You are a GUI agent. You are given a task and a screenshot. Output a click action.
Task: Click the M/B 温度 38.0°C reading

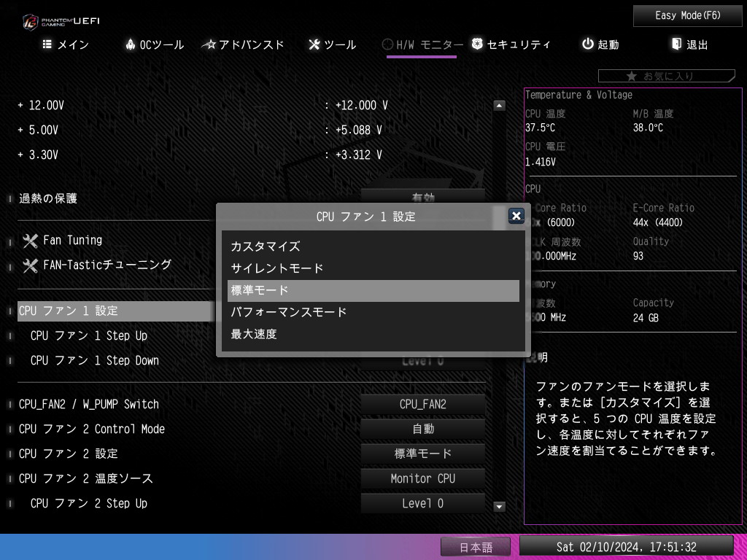648,128
